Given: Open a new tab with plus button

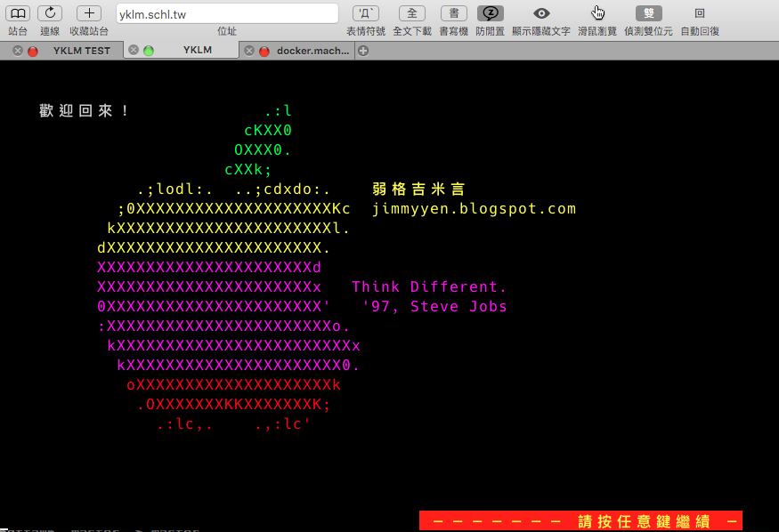Looking at the screenshot, I should pyautogui.click(x=362, y=51).
